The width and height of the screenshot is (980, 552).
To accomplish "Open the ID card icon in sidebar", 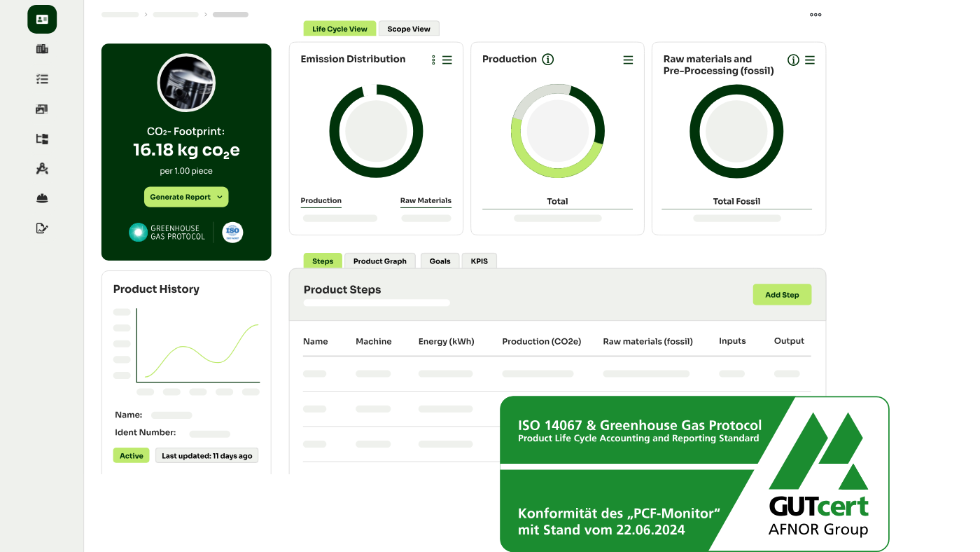I will tap(42, 19).
